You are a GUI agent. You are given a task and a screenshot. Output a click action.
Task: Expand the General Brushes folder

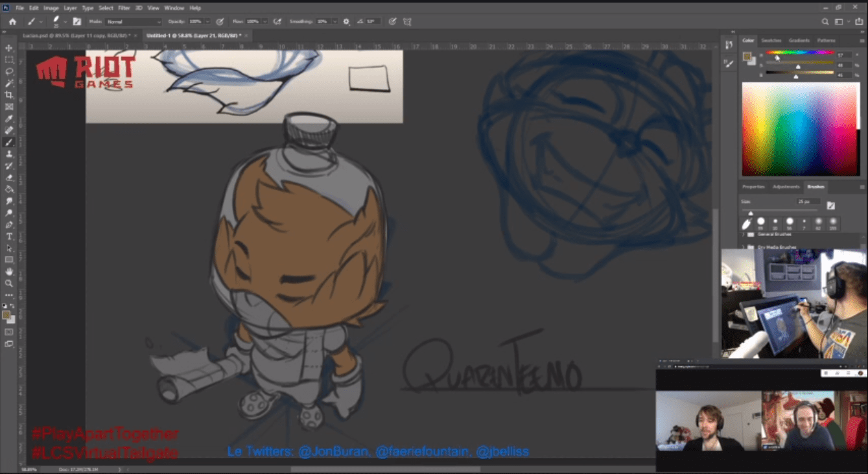coord(744,234)
